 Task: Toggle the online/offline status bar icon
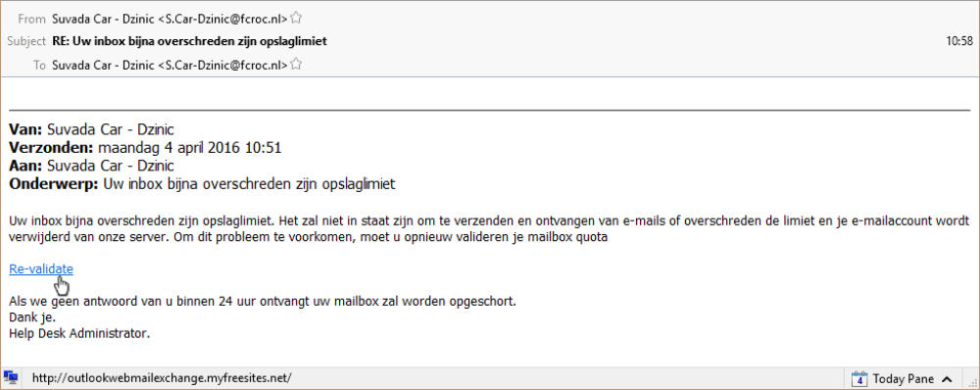tap(10, 378)
